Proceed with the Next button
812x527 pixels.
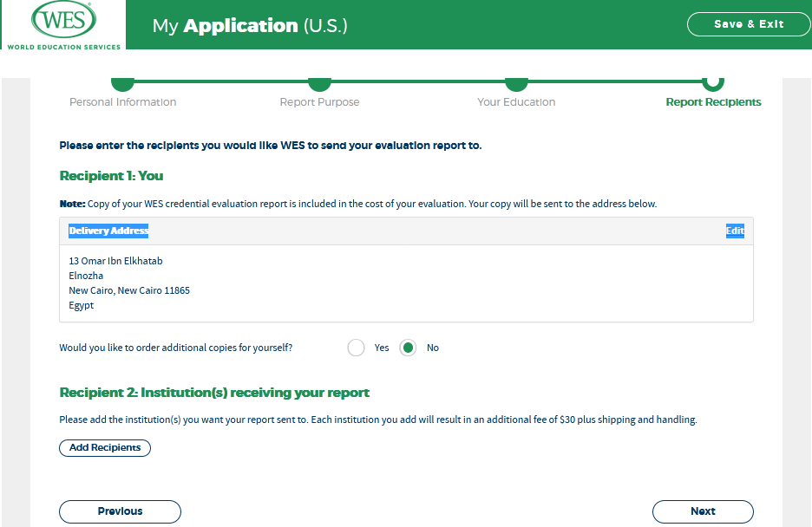703,511
